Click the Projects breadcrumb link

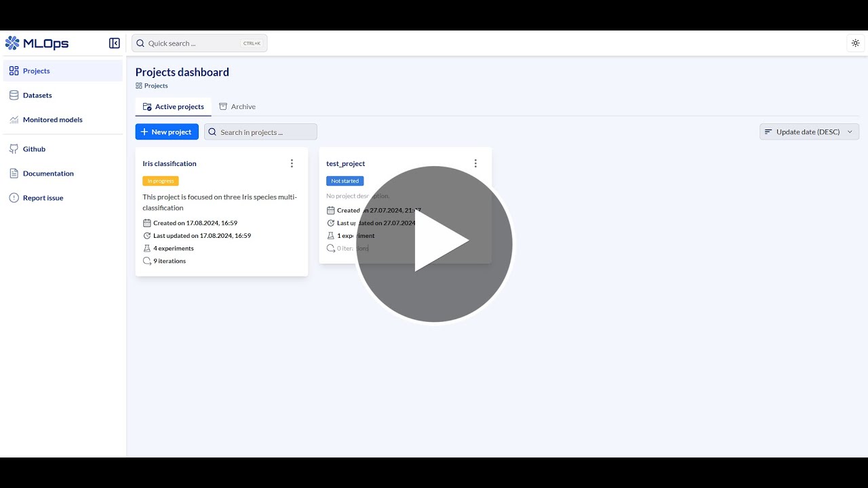click(x=152, y=86)
